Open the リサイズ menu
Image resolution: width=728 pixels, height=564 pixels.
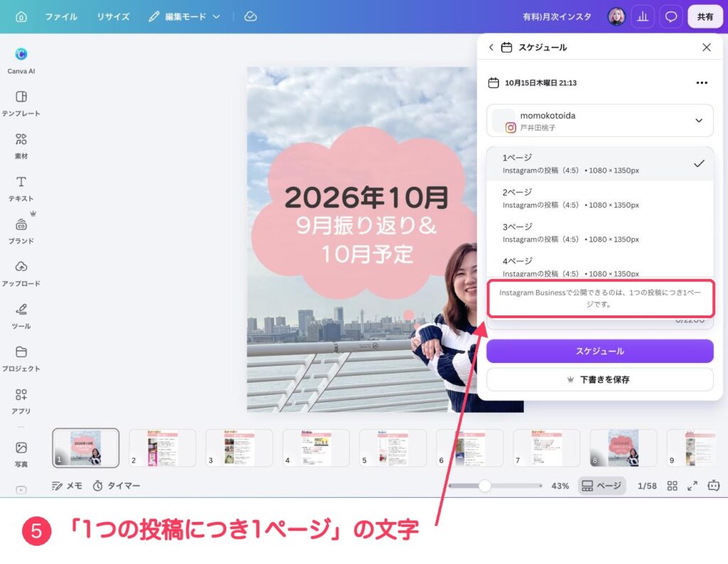[x=113, y=17]
